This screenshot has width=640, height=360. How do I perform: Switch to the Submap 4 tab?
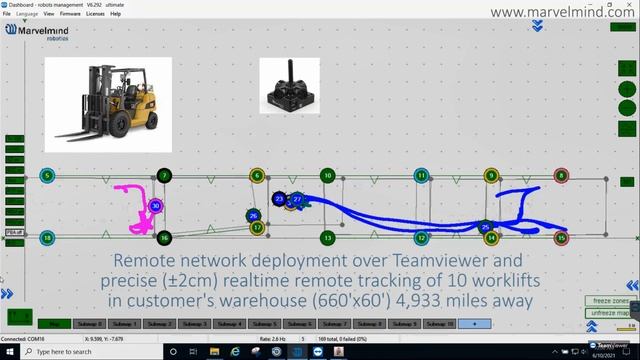click(x=230, y=324)
